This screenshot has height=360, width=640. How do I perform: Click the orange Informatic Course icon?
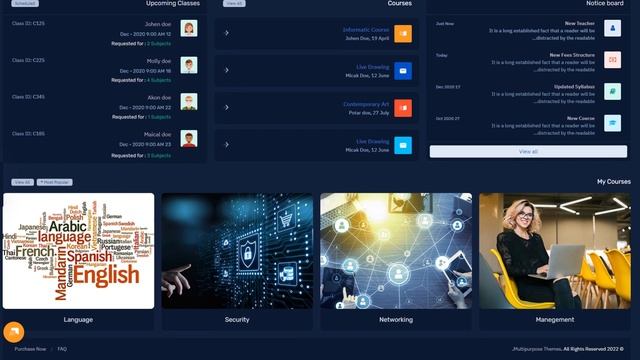point(403,34)
